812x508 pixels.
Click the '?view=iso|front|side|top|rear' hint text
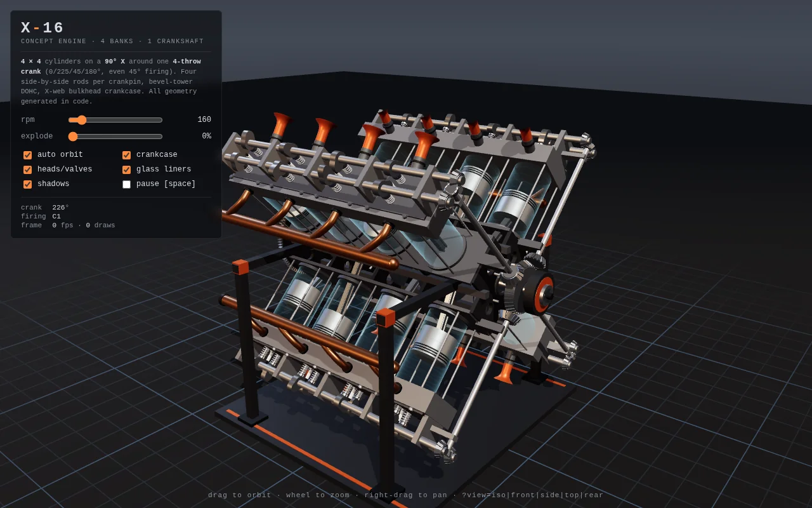(533, 495)
